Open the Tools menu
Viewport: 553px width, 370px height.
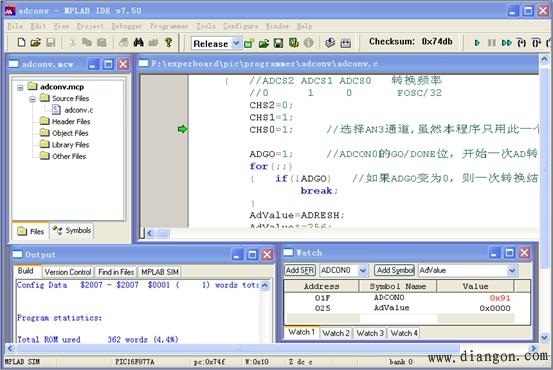click(x=206, y=26)
